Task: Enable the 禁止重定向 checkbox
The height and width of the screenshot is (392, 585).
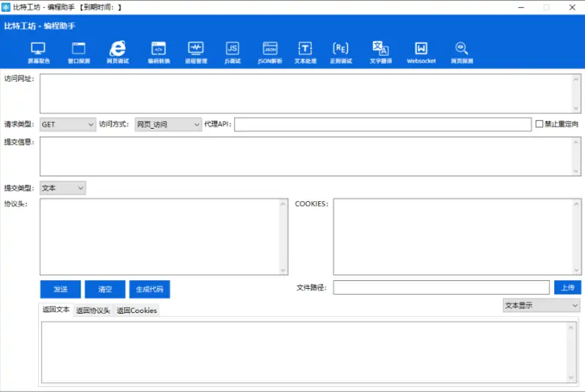Action: pyautogui.click(x=540, y=124)
